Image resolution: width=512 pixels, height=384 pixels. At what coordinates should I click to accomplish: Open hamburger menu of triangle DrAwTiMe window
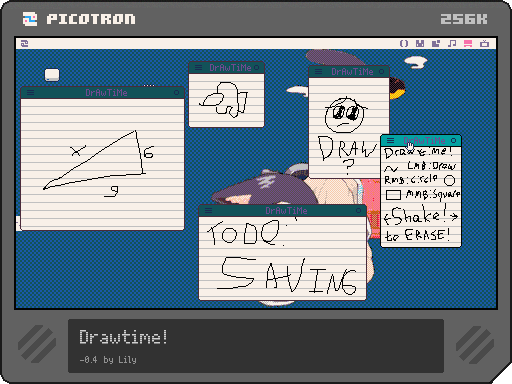coord(30,93)
